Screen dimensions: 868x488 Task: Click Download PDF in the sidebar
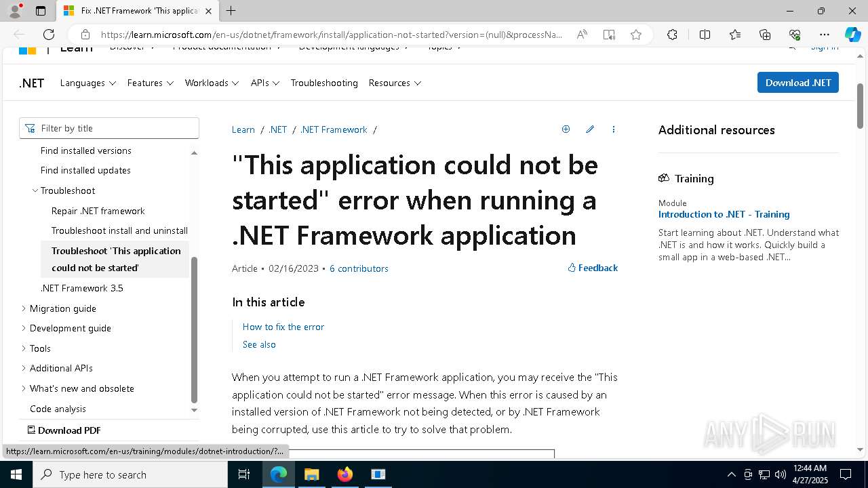click(64, 430)
